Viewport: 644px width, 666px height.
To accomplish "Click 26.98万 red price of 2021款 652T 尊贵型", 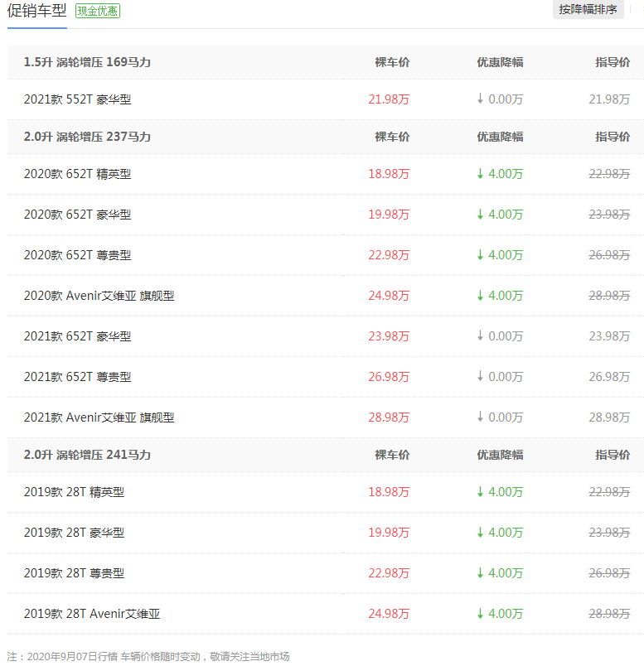I will coord(389,377).
